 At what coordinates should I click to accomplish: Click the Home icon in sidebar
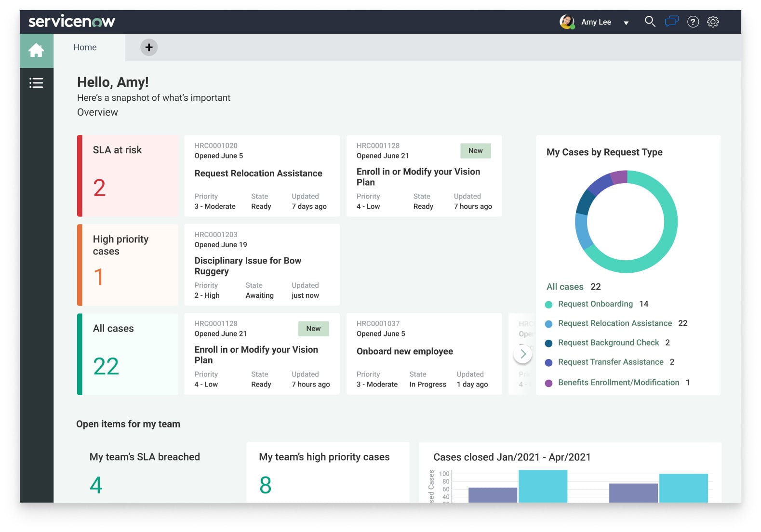click(36, 50)
